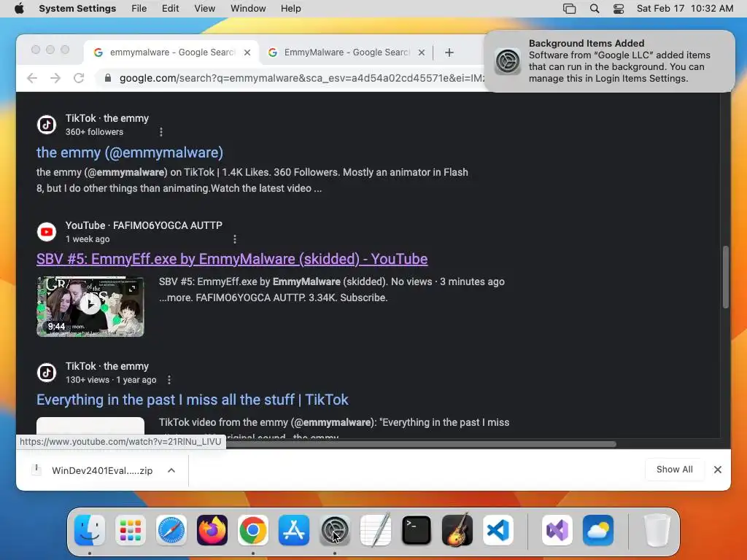Reload the Chrome page

click(x=79, y=78)
